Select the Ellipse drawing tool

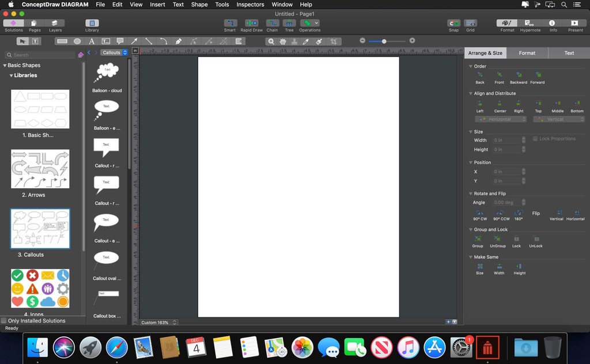(x=77, y=41)
